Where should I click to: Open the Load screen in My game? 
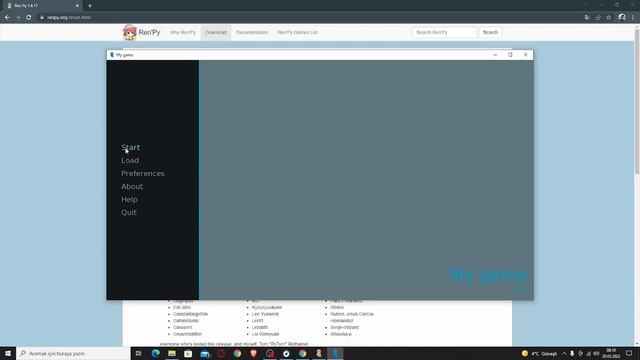tap(130, 160)
